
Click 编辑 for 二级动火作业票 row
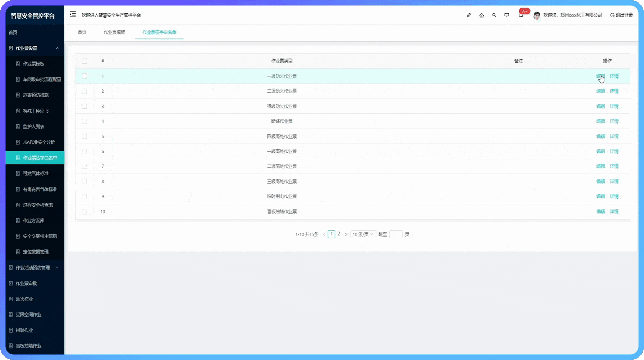pyautogui.click(x=600, y=91)
